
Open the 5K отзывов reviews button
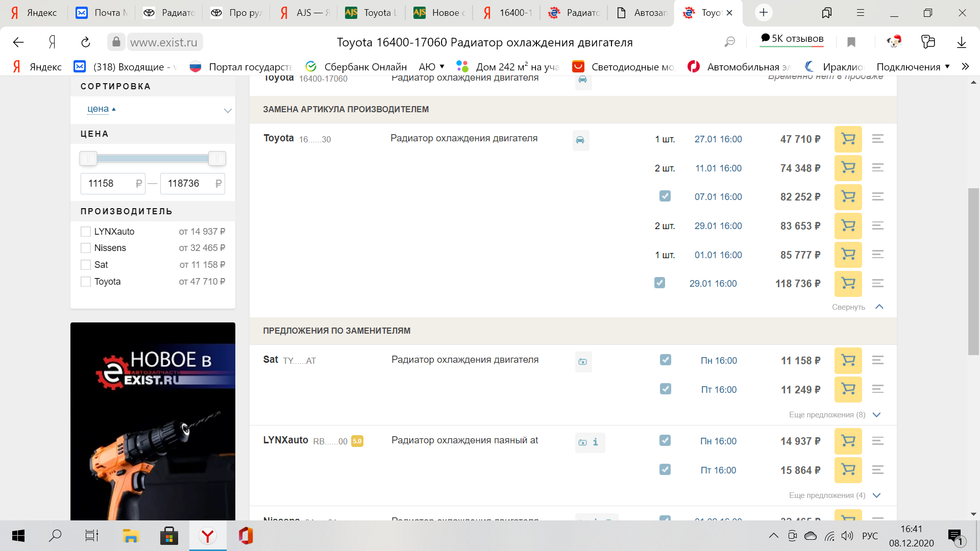point(792,39)
